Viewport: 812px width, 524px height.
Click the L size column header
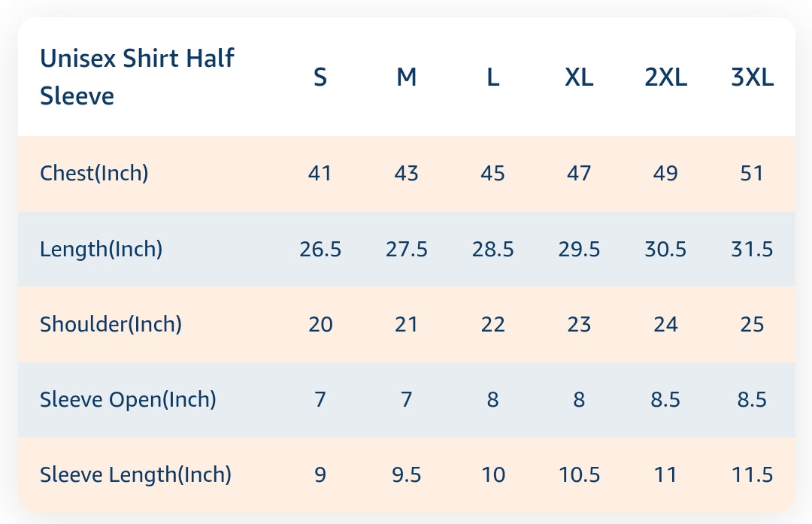(x=492, y=77)
